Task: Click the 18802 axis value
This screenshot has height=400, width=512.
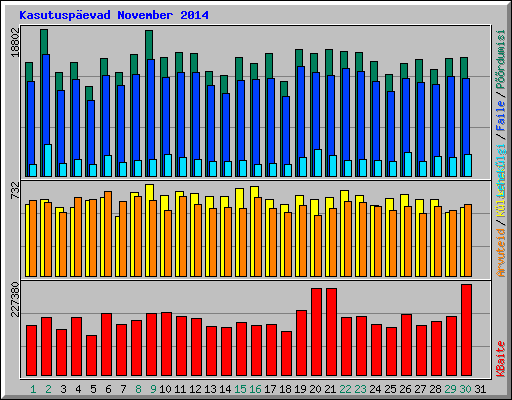Action: [15, 42]
